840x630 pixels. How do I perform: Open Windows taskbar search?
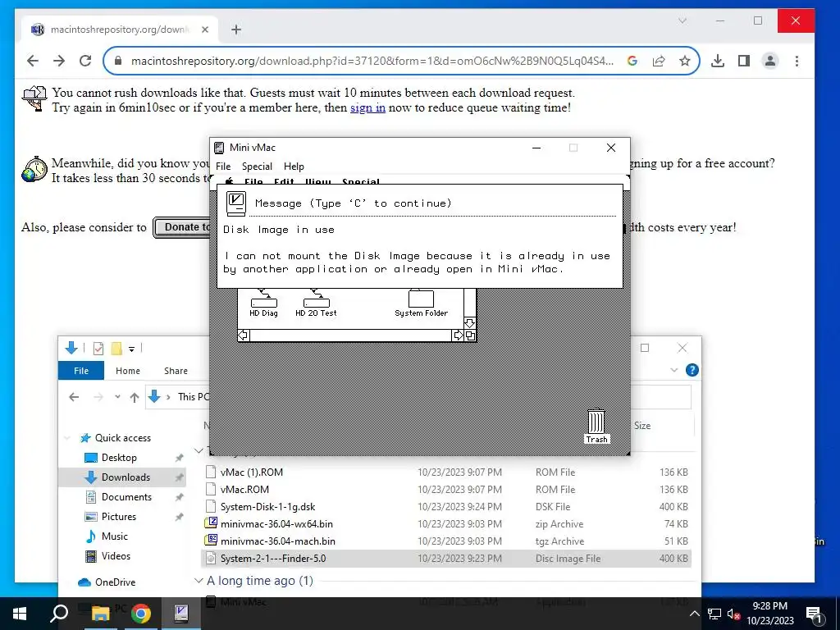(x=59, y=614)
